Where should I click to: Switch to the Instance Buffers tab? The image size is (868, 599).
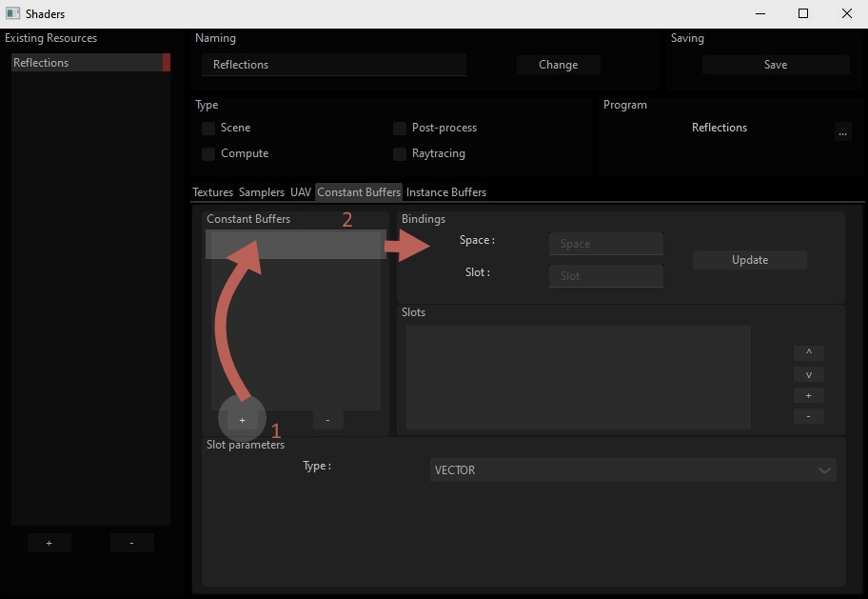coord(446,192)
